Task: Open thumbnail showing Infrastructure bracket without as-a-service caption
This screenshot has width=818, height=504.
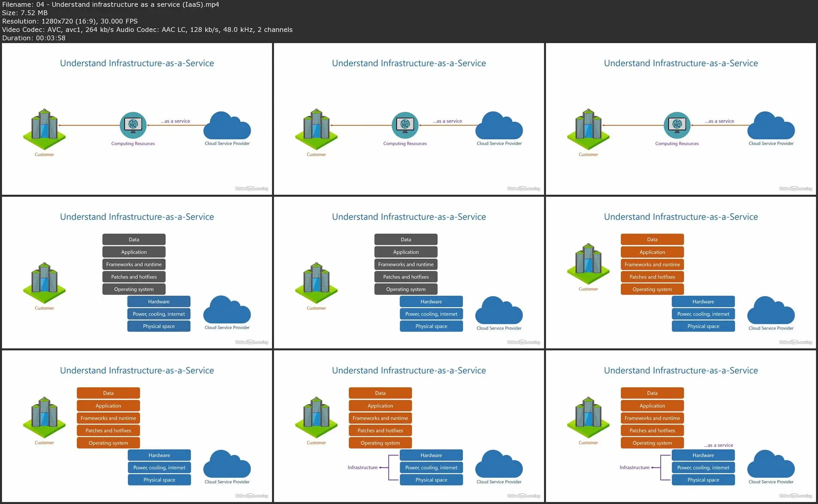Action: 409,426
